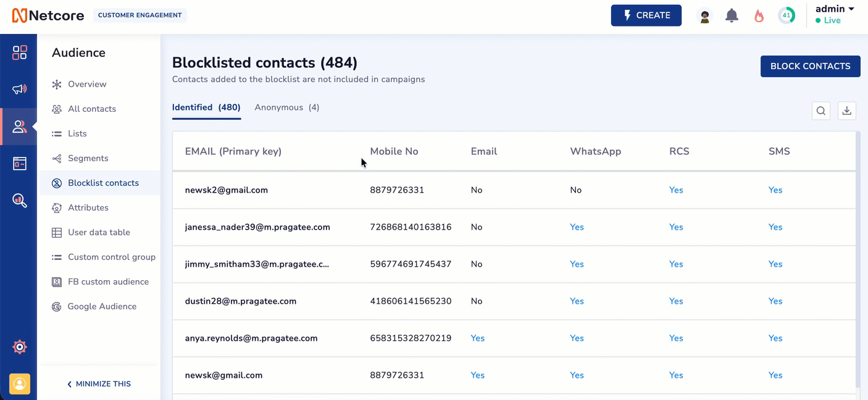
Task: Click the download icon above the table
Action: pos(847,110)
